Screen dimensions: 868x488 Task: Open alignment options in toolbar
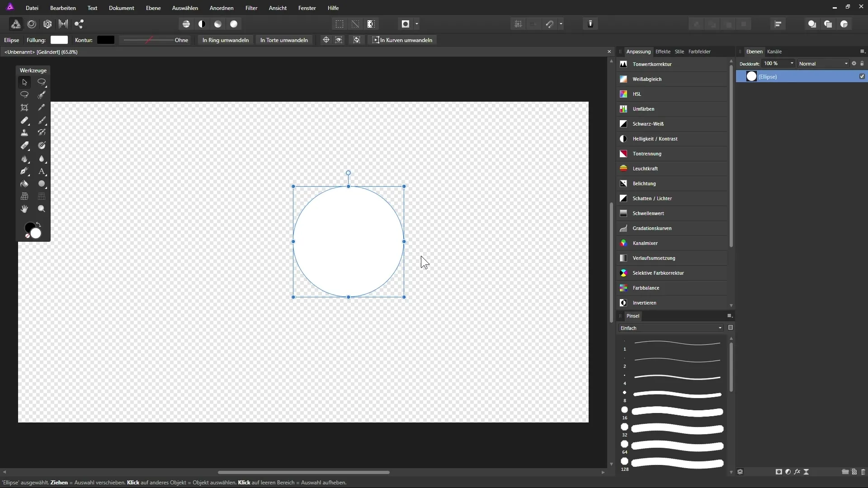pos(778,24)
